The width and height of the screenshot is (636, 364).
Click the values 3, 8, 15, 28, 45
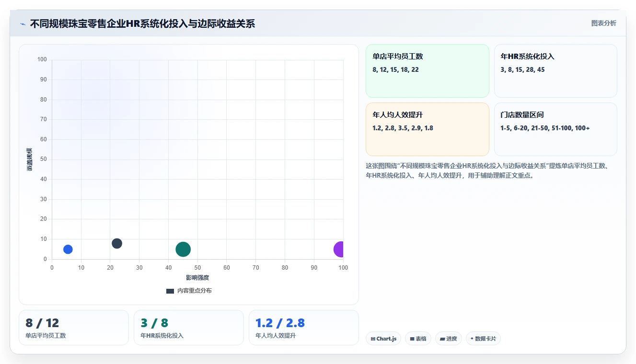[x=522, y=69]
